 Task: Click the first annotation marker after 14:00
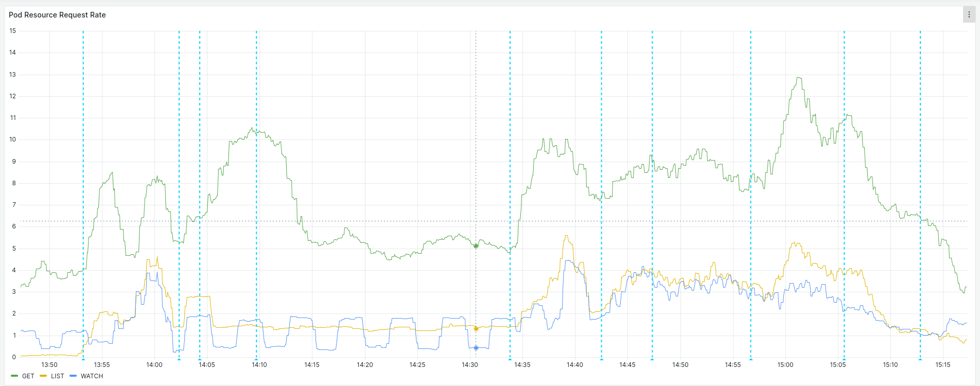tap(179, 358)
